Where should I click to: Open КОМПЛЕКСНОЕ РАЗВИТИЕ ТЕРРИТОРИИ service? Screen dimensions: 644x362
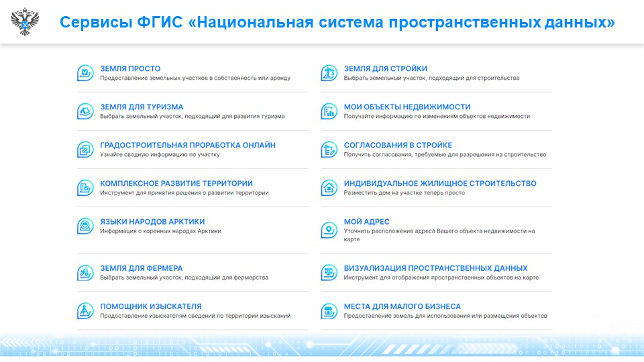tap(176, 184)
